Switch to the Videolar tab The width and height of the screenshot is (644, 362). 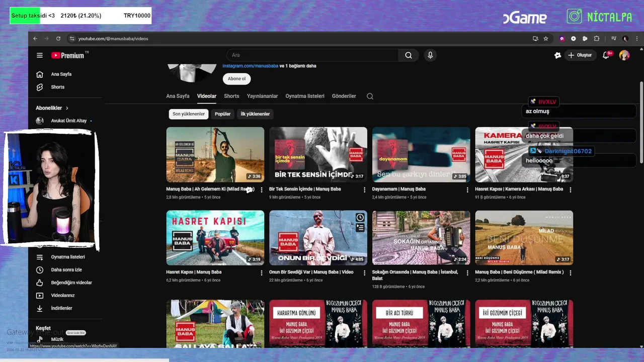[x=207, y=96]
